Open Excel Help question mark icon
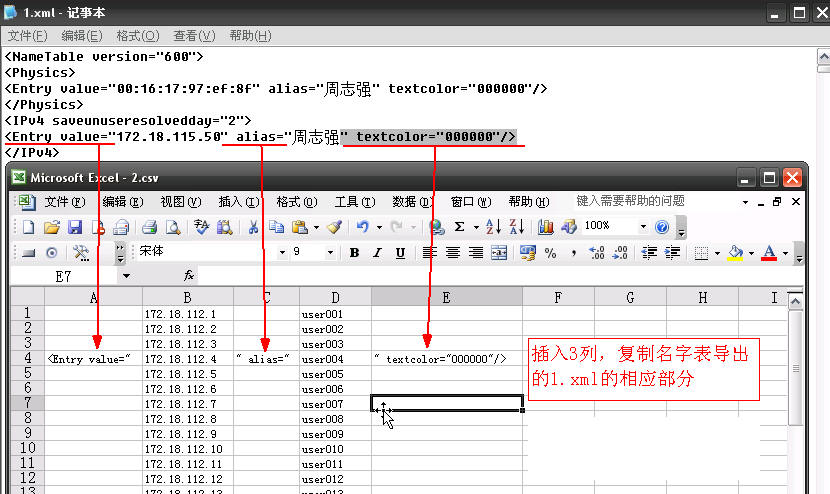The image size is (830, 494). 662,227
